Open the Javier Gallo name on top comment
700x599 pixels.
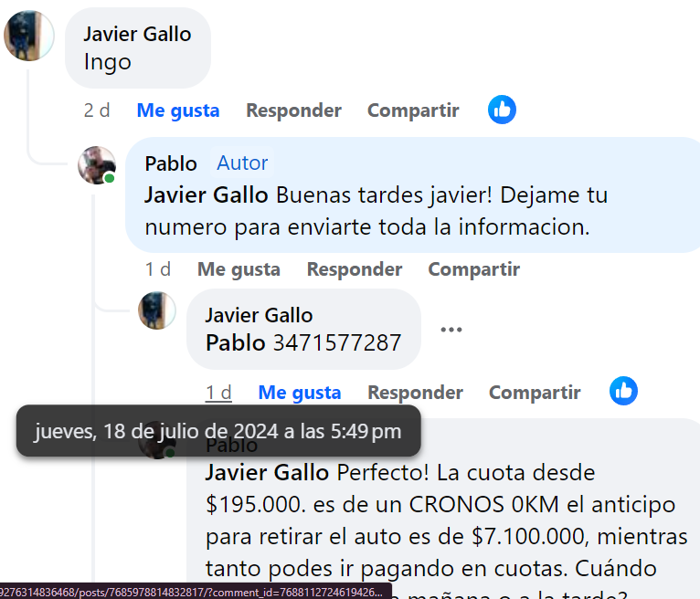tap(137, 35)
